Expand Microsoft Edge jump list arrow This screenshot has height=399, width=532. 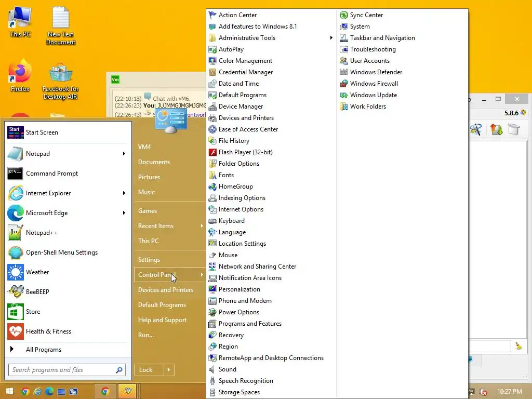pyautogui.click(x=124, y=212)
